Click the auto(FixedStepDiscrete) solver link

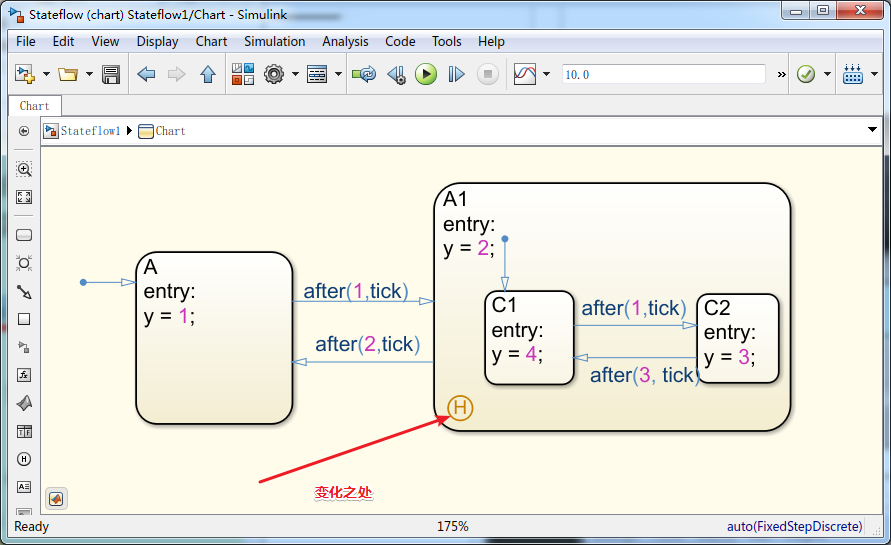[x=794, y=526]
